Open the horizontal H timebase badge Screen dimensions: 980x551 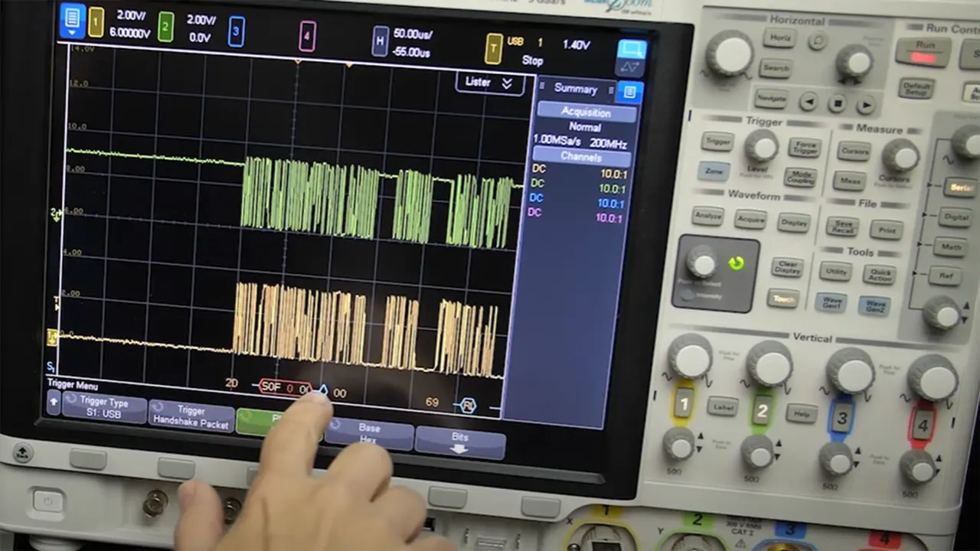[380, 41]
